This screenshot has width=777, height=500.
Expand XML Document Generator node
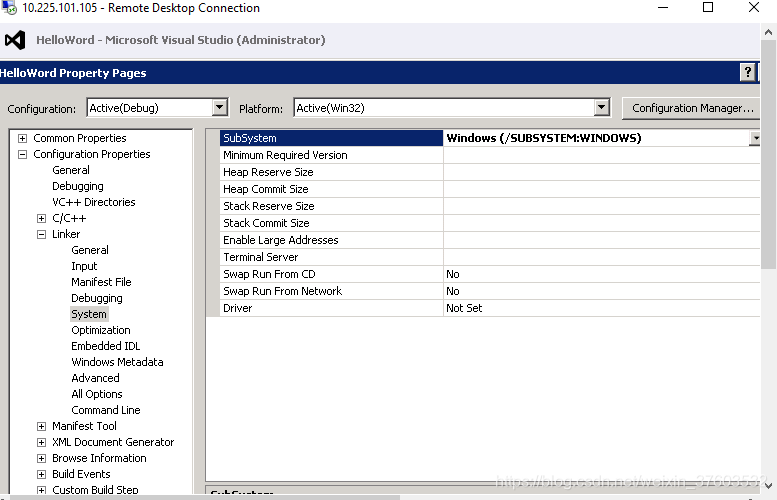(x=42, y=442)
